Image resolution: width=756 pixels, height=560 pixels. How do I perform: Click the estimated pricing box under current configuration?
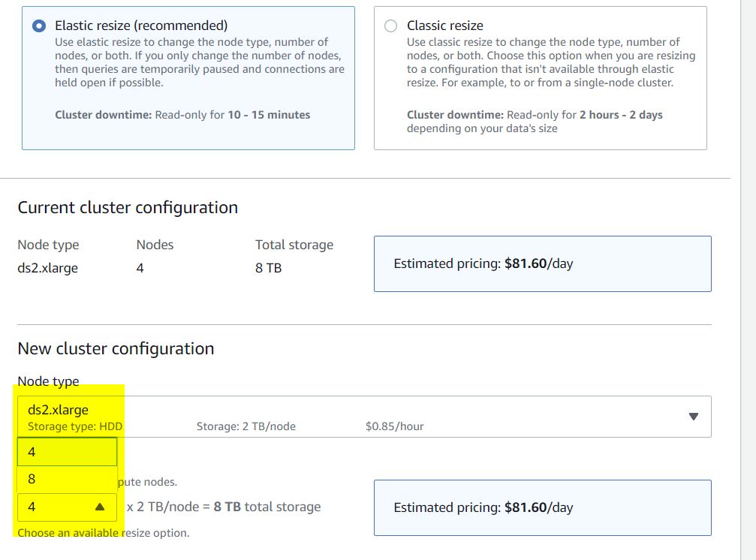coord(542,264)
